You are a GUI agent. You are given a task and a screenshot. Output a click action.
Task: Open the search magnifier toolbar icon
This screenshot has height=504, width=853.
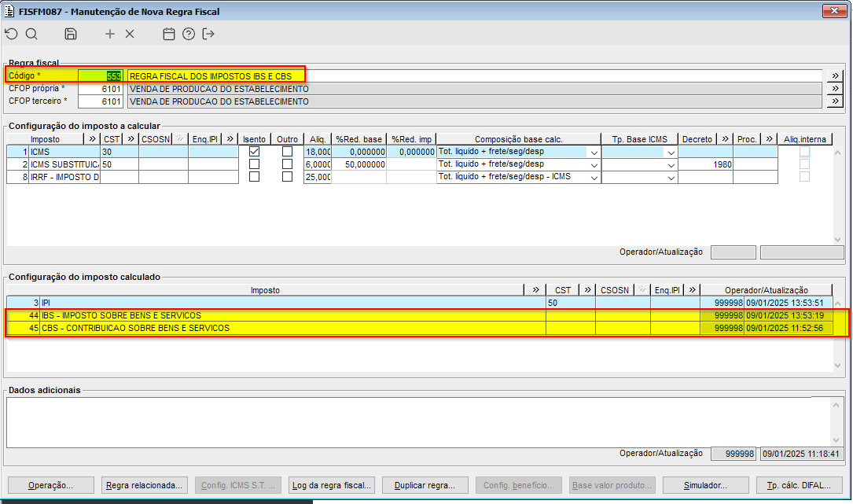[x=31, y=34]
